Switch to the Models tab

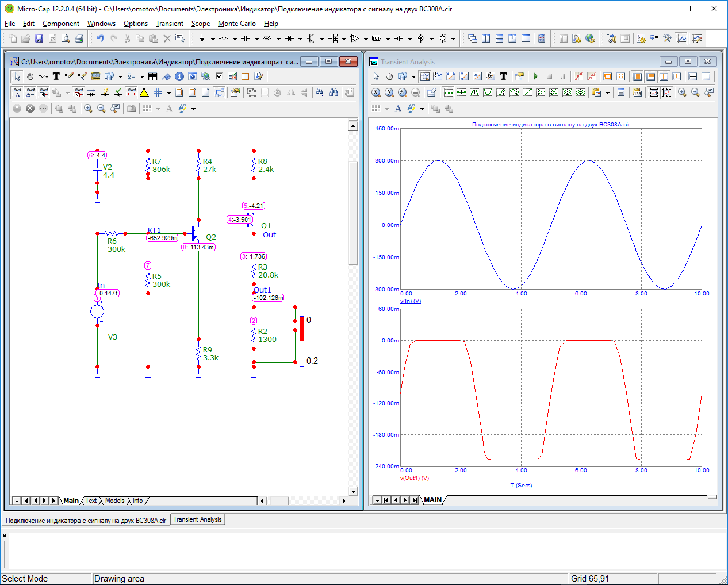coord(114,501)
